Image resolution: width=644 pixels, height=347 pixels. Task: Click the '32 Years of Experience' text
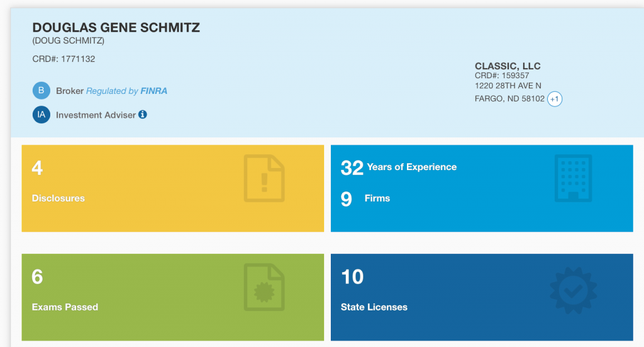(399, 168)
